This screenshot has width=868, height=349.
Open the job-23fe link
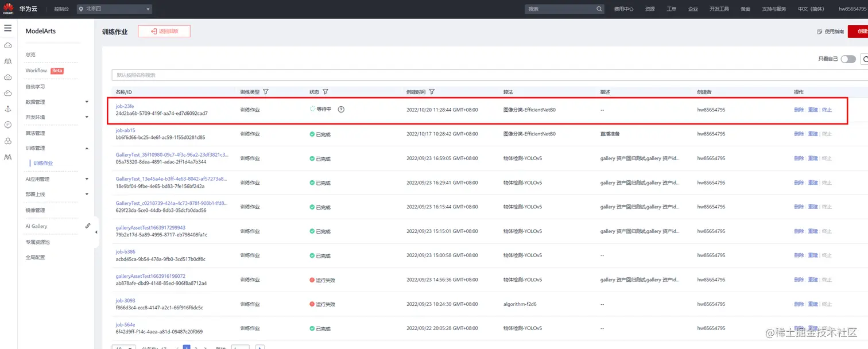point(125,106)
